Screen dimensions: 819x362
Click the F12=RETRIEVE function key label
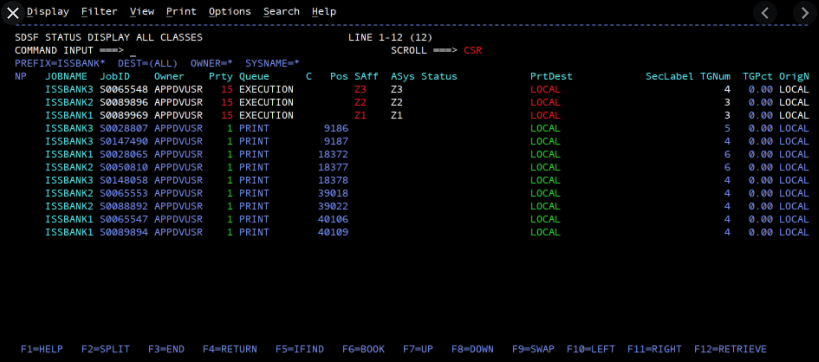pos(730,349)
